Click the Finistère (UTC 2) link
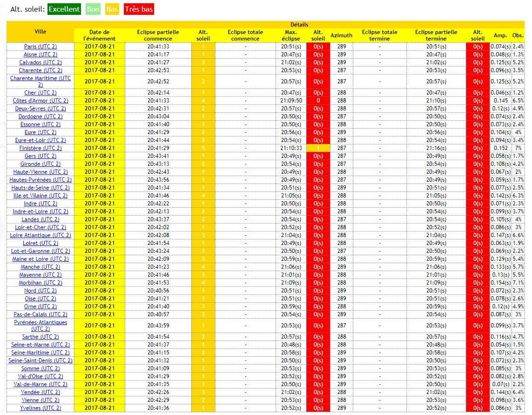The height and width of the screenshot is (415, 532). (x=40, y=148)
